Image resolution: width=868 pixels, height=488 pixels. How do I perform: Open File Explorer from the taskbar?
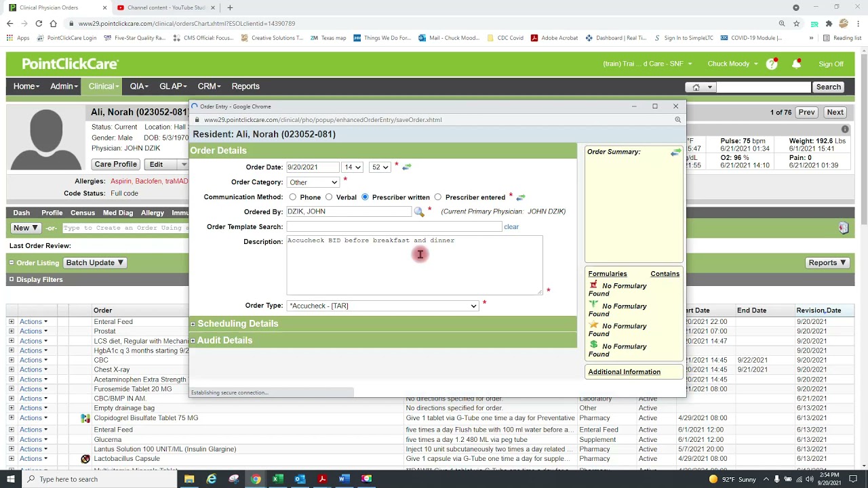189,479
